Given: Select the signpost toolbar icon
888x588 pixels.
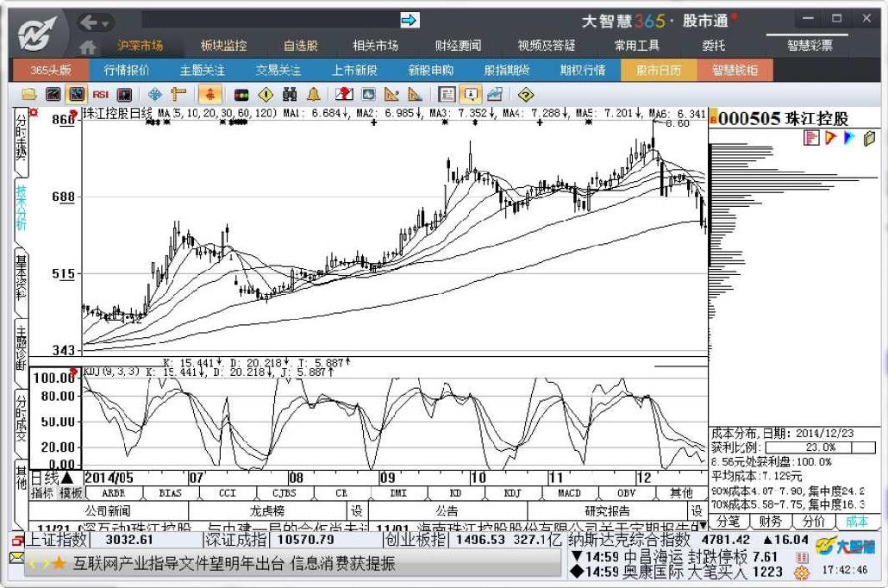Looking at the screenshot, I should [178, 95].
